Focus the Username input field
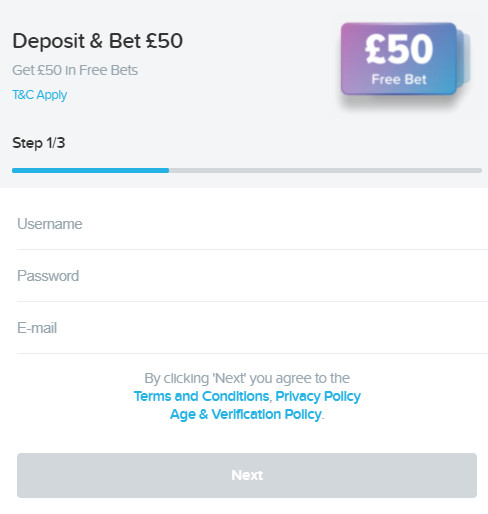Screen dimensions: 488x514 [x=252, y=224]
